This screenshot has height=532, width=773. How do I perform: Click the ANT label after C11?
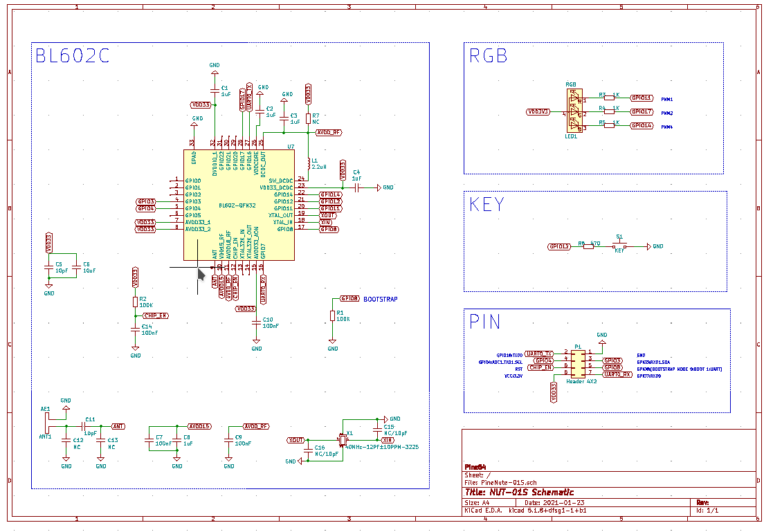point(118,426)
